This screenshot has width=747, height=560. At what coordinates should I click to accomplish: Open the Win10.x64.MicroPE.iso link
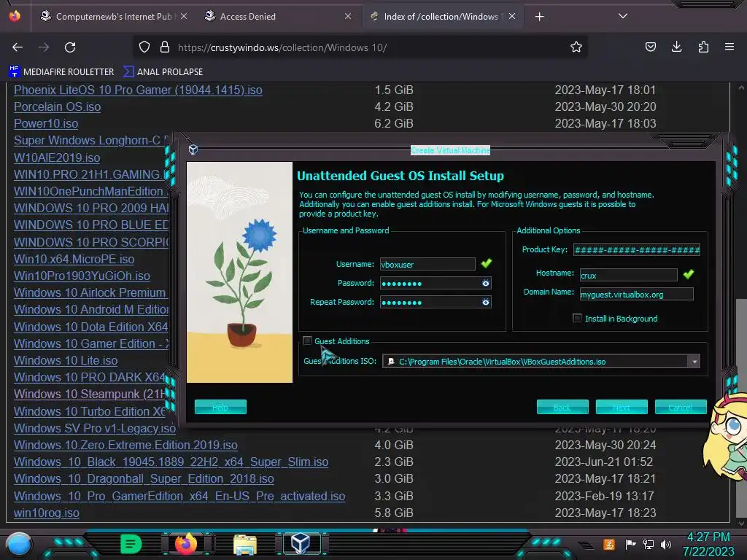pos(74,259)
